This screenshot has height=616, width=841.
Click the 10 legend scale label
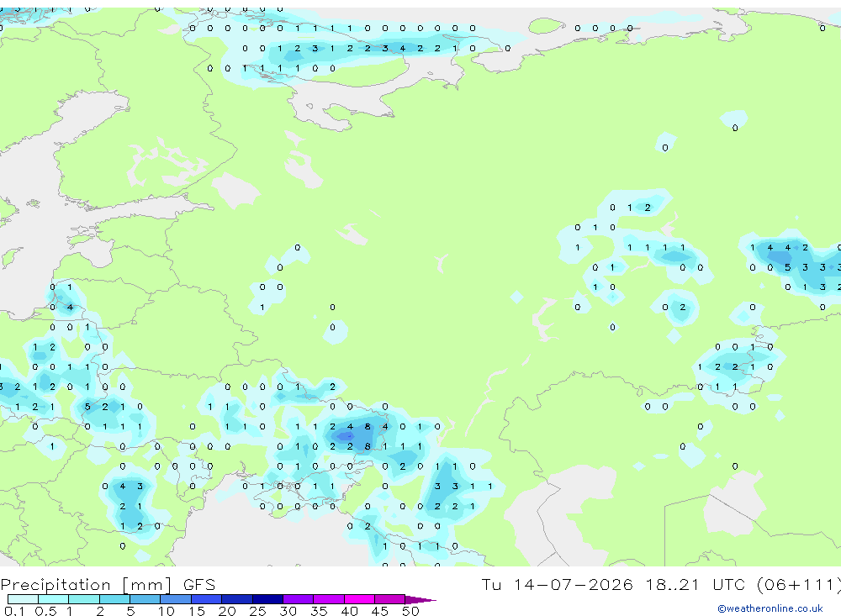pyautogui.click(x=167, y=611)
